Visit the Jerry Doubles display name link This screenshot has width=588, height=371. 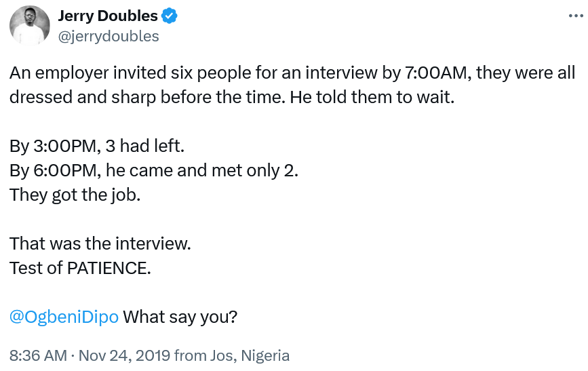coord(108,16)
